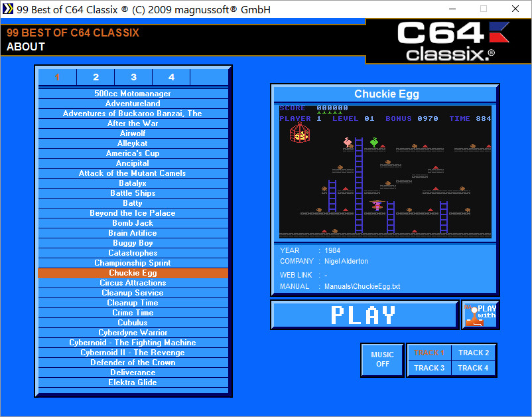The height and width of the screenshot is (417, 532).
Task: Select Beyond the Ice Palace
Action: coord(133,213)
